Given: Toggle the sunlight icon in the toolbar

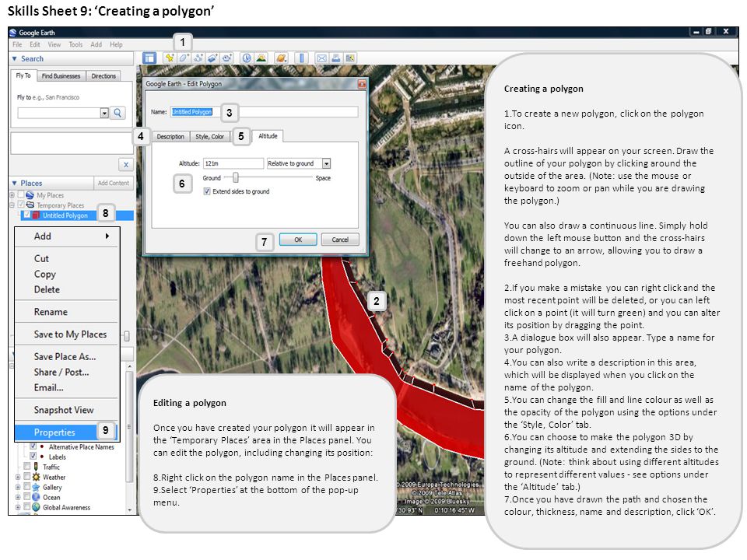Looking at the screenshot, I should [261, 58].
